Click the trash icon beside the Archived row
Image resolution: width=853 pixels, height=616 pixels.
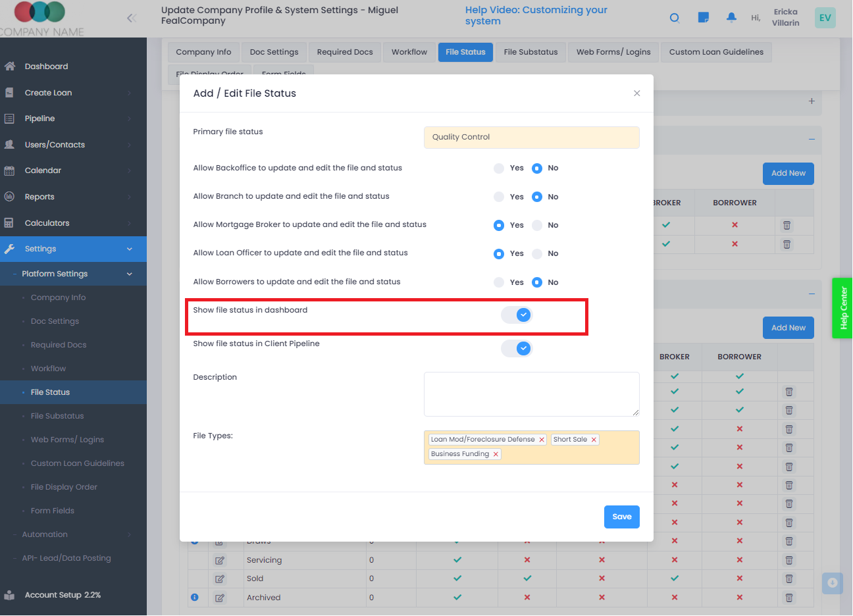pos(789,598)
